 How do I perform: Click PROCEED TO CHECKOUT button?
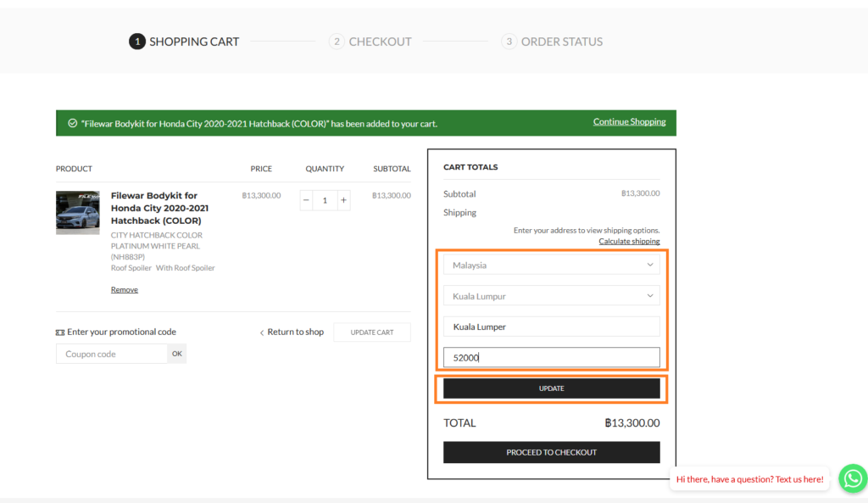click(x=551, y=452)
